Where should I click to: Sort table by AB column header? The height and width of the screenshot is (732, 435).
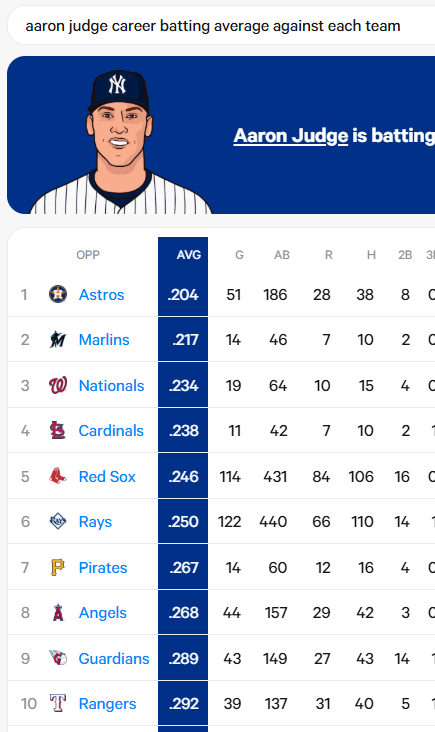pyautogui.click(x=281, y=255)
